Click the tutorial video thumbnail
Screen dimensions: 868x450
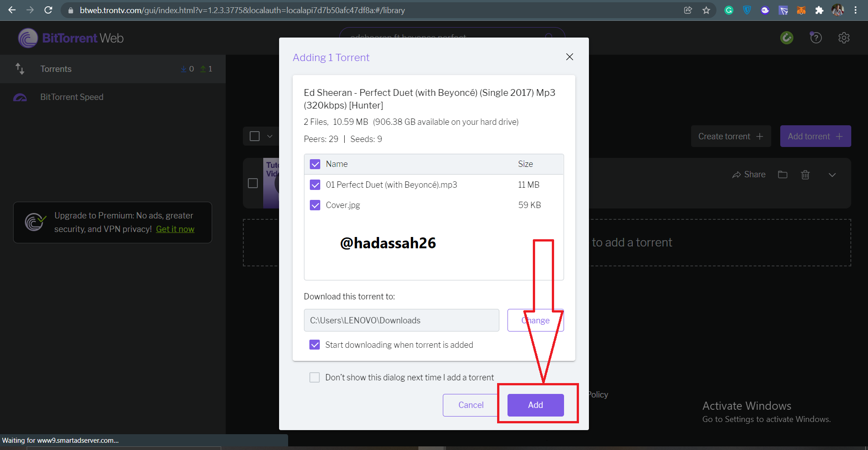[271, 183]
